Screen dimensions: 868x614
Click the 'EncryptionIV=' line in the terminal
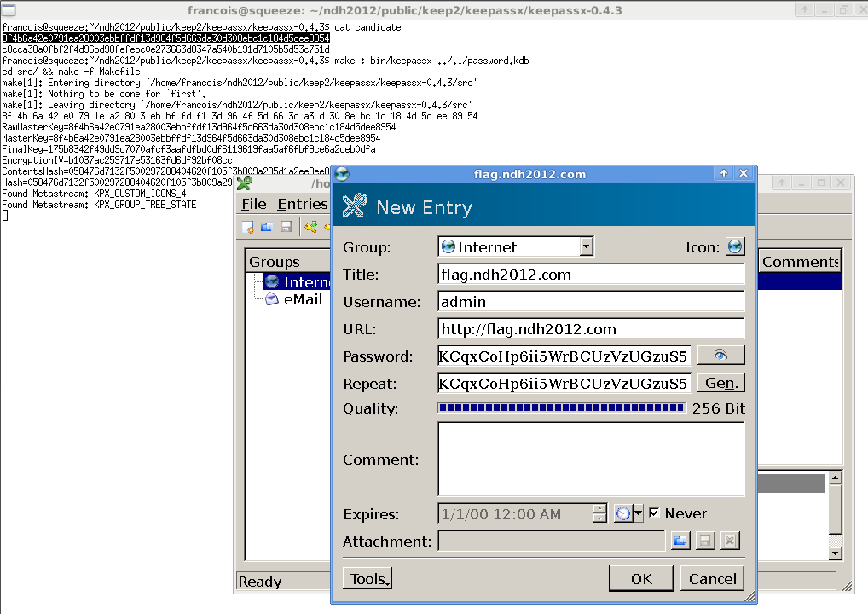(x=117, y=160)
